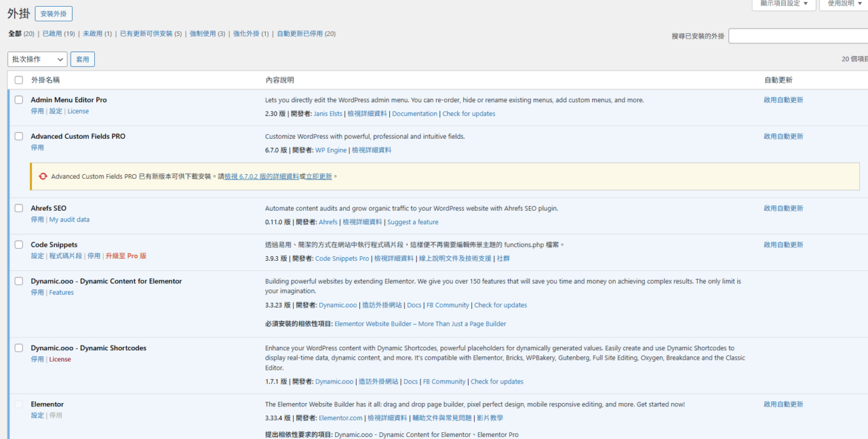Click the 套用 apply button

[x=82, y=59]
